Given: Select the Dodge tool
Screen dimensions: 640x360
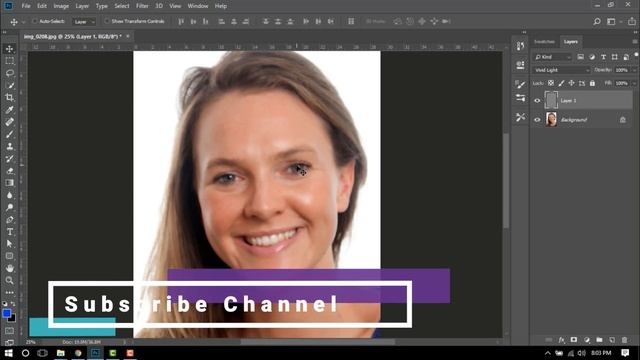Looking at the screenshot, I should coord(9,207).
